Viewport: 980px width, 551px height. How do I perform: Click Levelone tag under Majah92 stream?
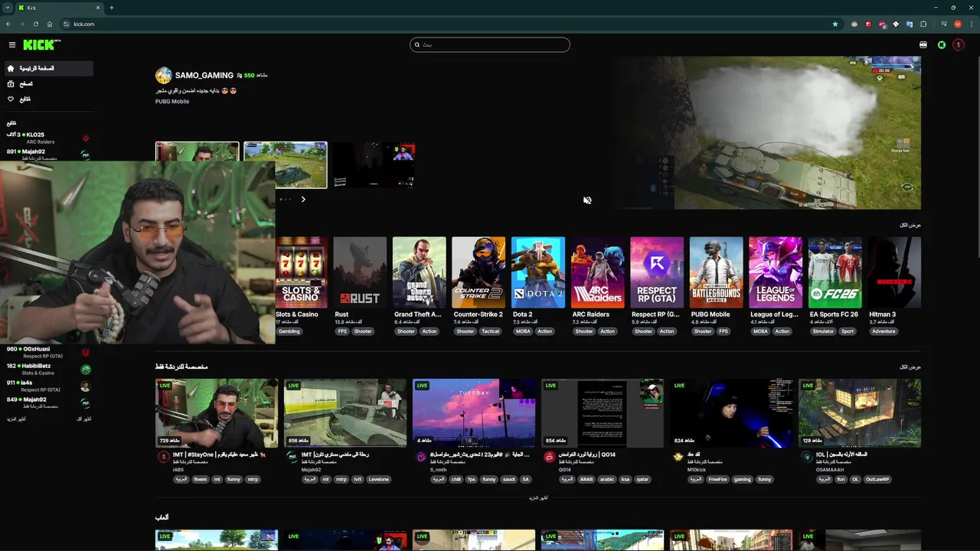tap(379, 479)
